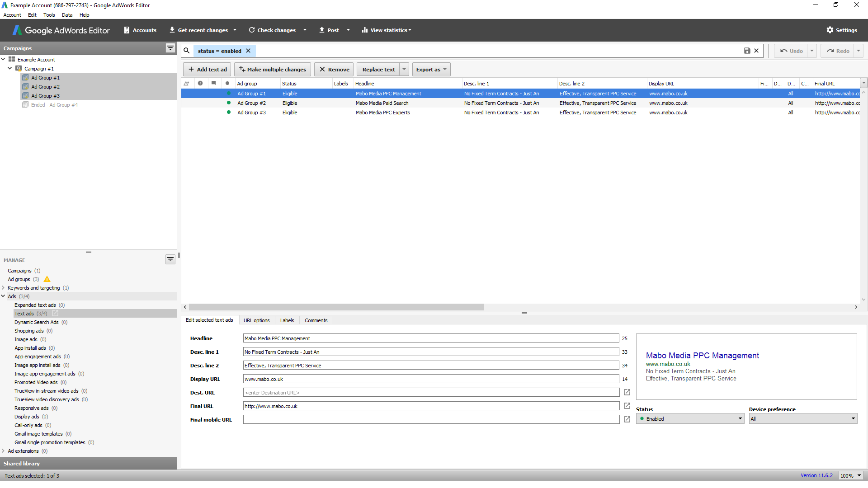Open the Shared library panel
Image resolution: width=868 pixels, height=488 pixels.
coord(89,463)
